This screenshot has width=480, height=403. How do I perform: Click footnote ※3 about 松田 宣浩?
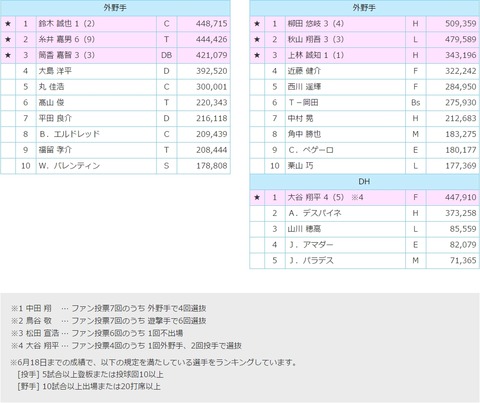tap(97, 333)
